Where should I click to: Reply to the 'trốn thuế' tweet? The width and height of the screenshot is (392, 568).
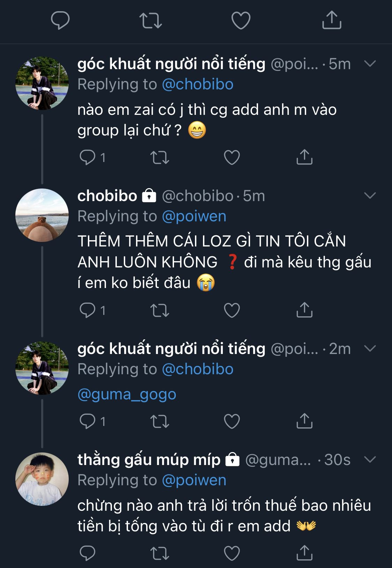pyautogui.click(x=88, y=553)
